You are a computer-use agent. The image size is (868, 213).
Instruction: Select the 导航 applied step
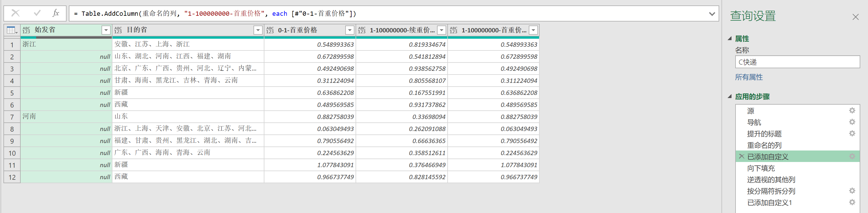click(797, 122)
